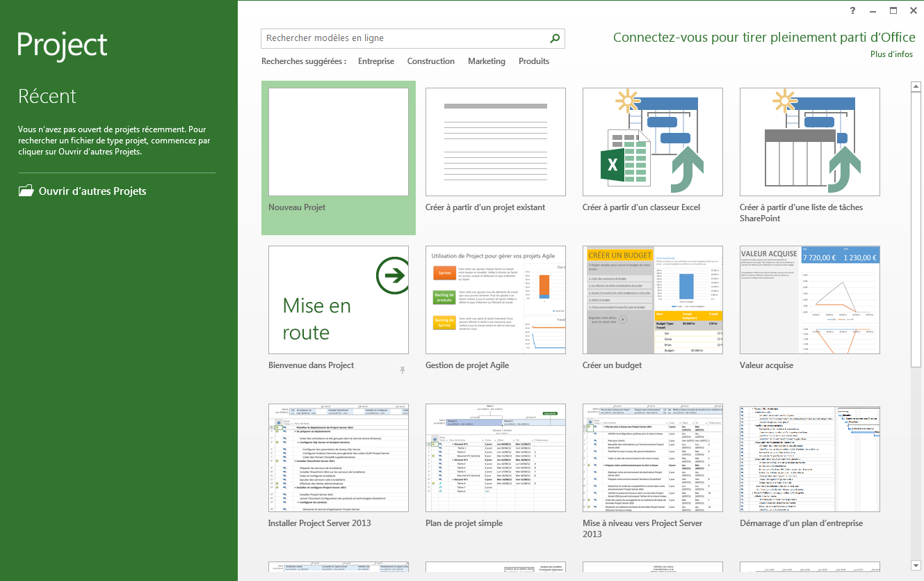Click the Gestion de projet Agile caption
The image size is (924, 581).
tap(467, 365)
